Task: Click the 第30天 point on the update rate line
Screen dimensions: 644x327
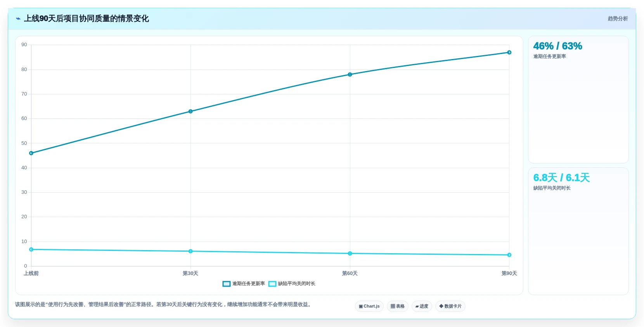Action: [190, 111]
